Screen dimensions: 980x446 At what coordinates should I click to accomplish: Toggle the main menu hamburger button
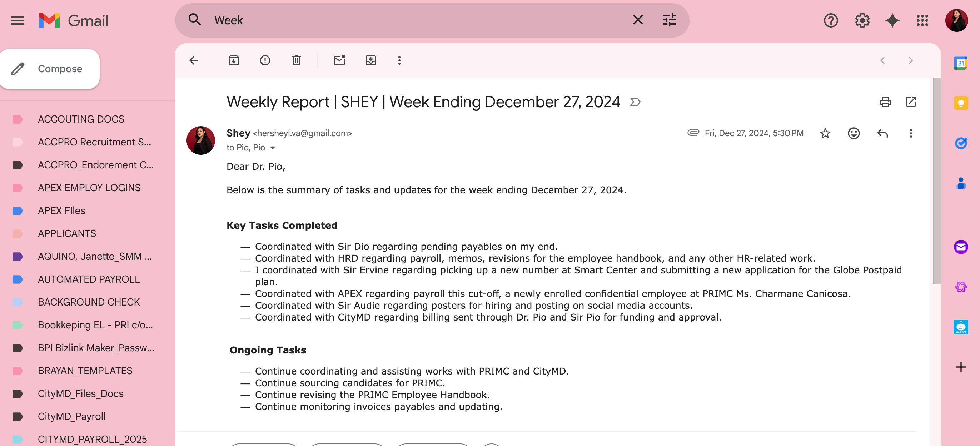coord(18,20)
